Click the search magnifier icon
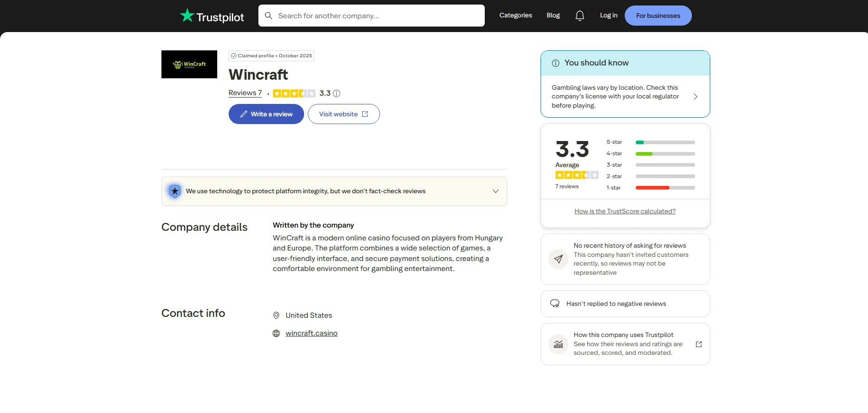Screen dimensions: 868x413 (x=268, y=16)
